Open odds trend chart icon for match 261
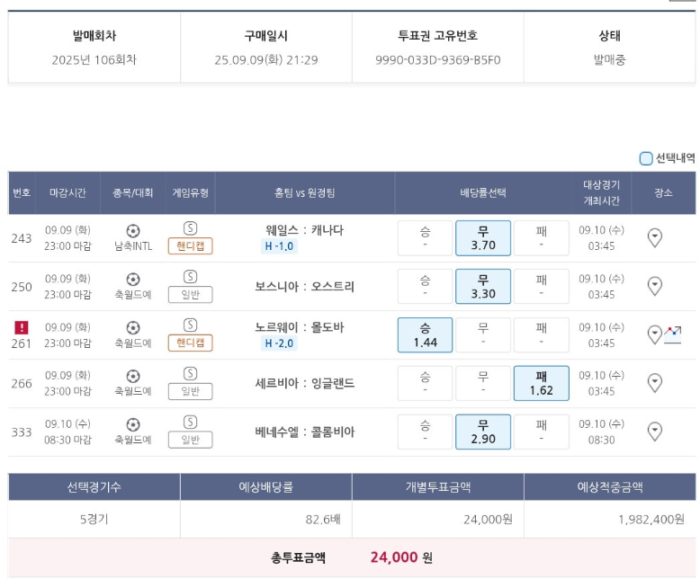Image resolution: width=700 pixels, height=588 pixels. [x=673, y=334]
